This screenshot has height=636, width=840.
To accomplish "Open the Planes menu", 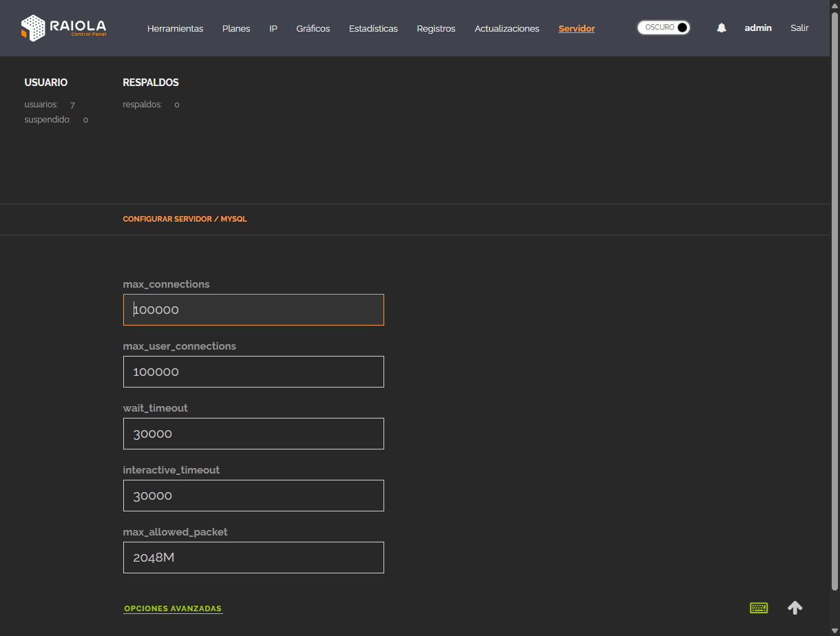I will point(236,29).
